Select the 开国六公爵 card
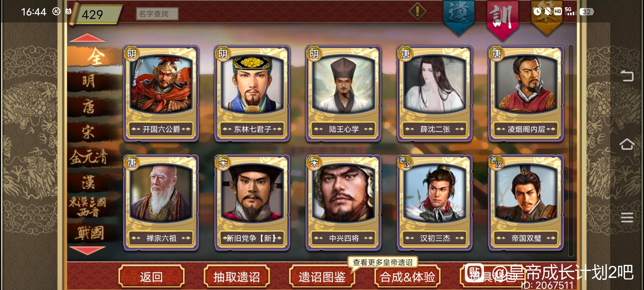 pyautogui.click(x=161, y=93)
